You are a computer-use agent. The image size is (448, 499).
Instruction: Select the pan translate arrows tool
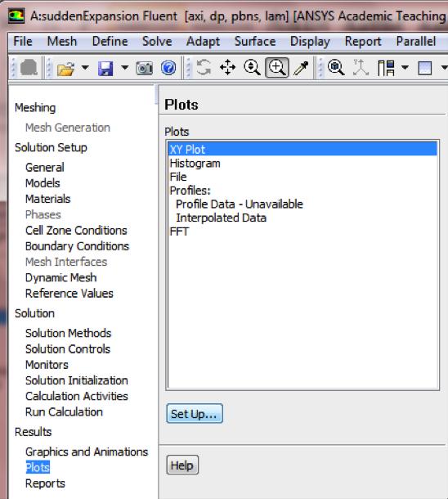pos(227,67)
